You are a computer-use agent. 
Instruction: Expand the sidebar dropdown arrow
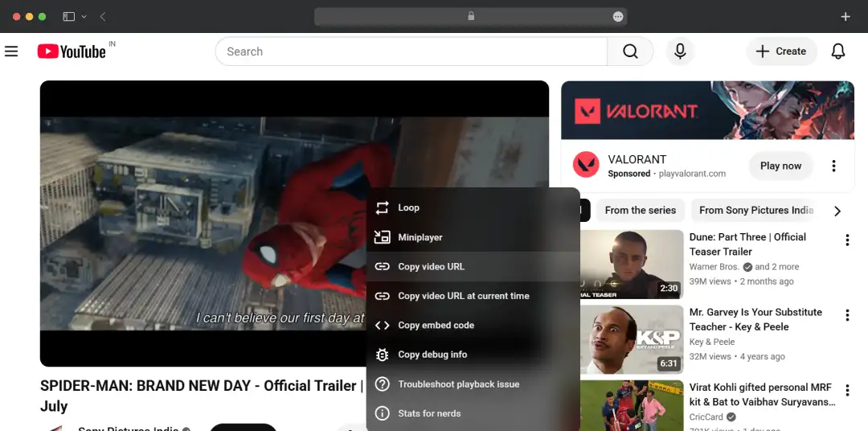click(84, 17)
